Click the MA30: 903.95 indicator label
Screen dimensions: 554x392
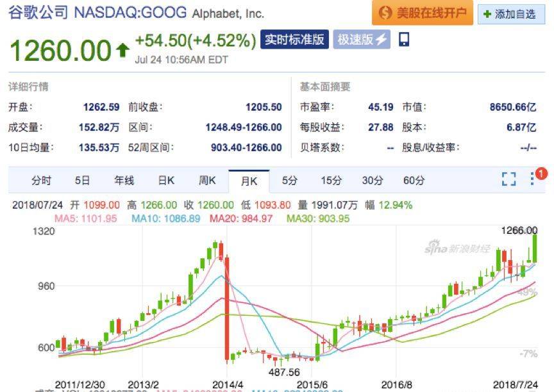click(x=318, y=218)
